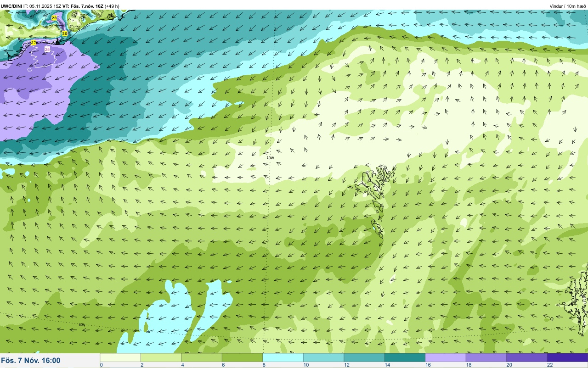Click the 0–2 m/s pale yellow legend swatch
Viewport: 588px width, 368px height.
(120, 357)
